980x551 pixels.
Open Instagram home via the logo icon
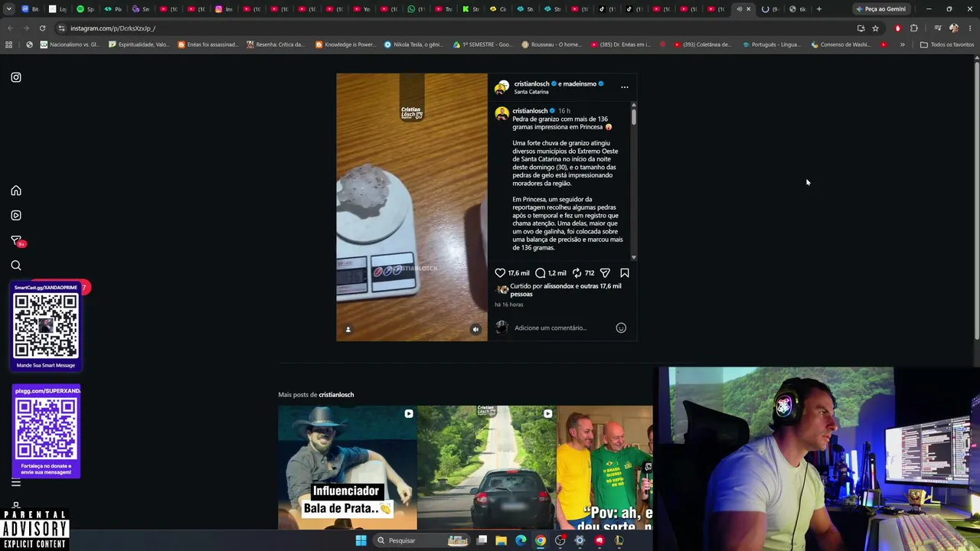(x=16, y=77)
